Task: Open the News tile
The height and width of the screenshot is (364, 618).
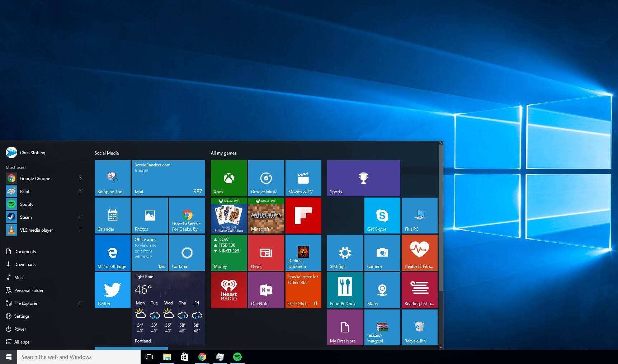Action: 266,253
